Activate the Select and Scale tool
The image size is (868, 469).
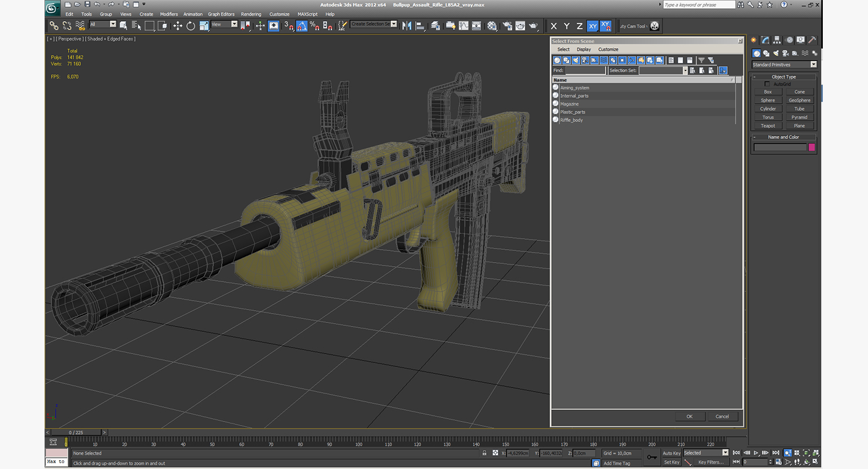[204, 26]
